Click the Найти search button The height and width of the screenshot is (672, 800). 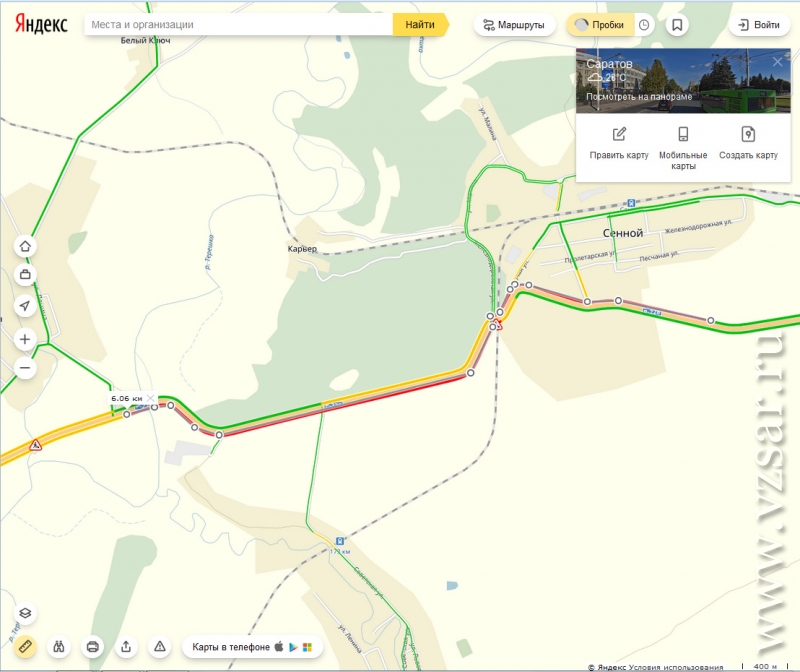420,24
